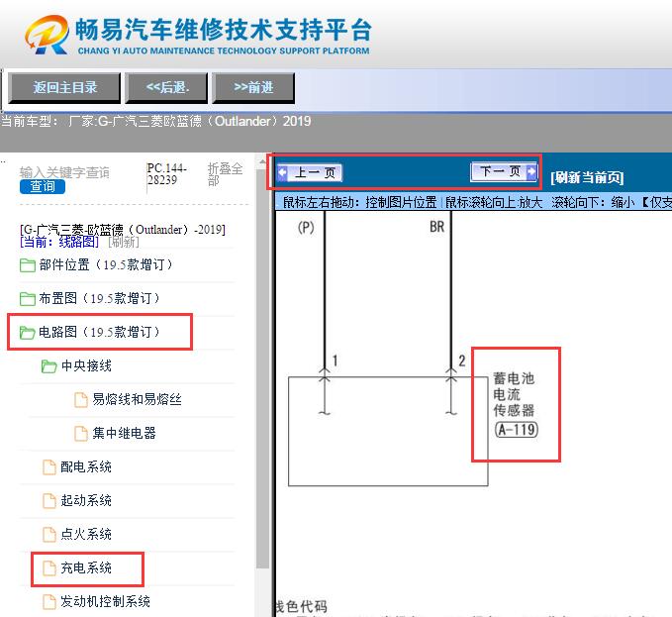Click the PC.144-28239 text in sidebar
672x617 pixels.
166,173
